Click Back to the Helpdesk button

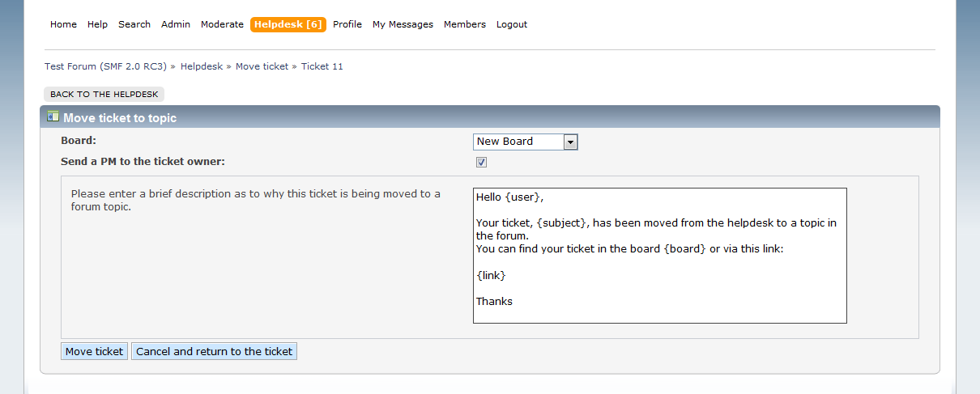104,95
